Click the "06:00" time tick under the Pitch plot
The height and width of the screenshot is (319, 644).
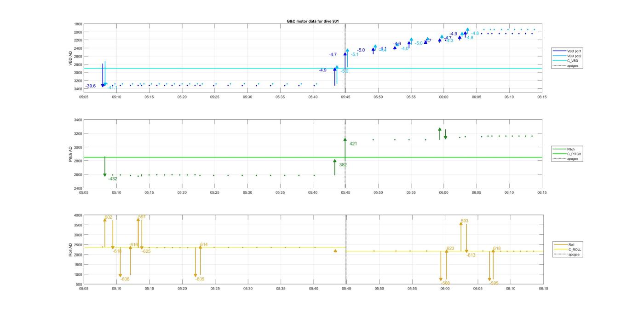444,193
